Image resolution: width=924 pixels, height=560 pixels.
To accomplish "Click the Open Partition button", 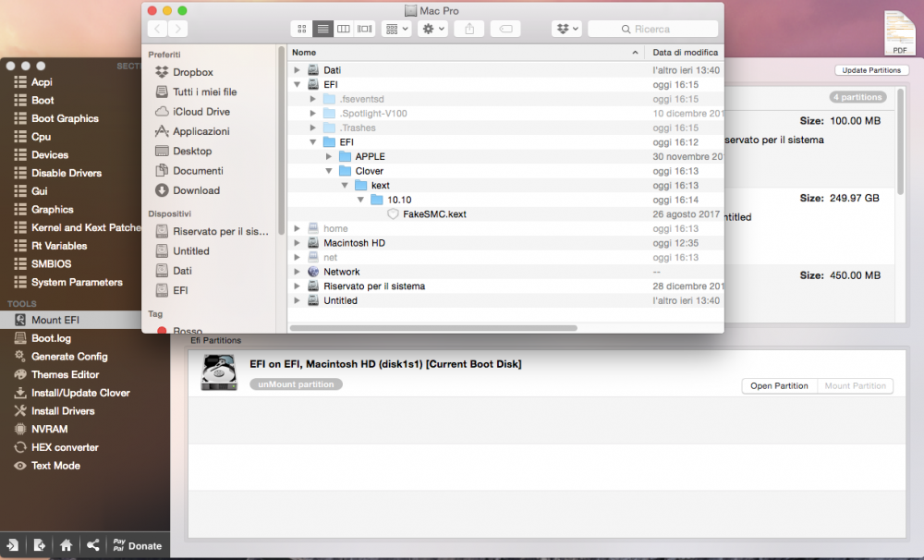I will (779, 386).
